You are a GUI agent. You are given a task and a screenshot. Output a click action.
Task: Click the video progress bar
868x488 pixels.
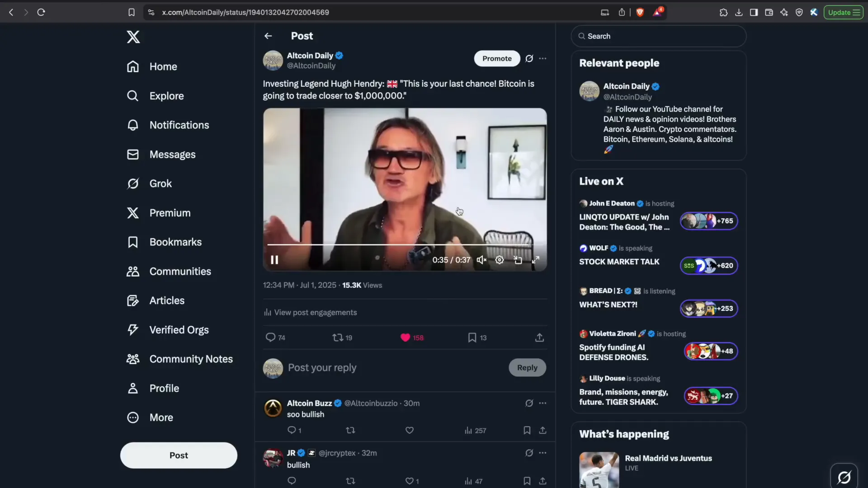coord(405,244)
